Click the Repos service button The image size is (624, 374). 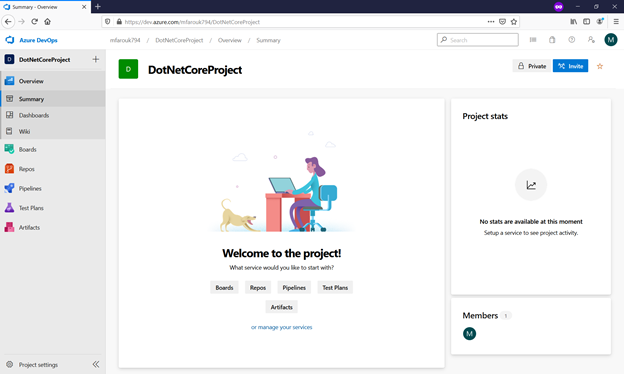(258, 288)
